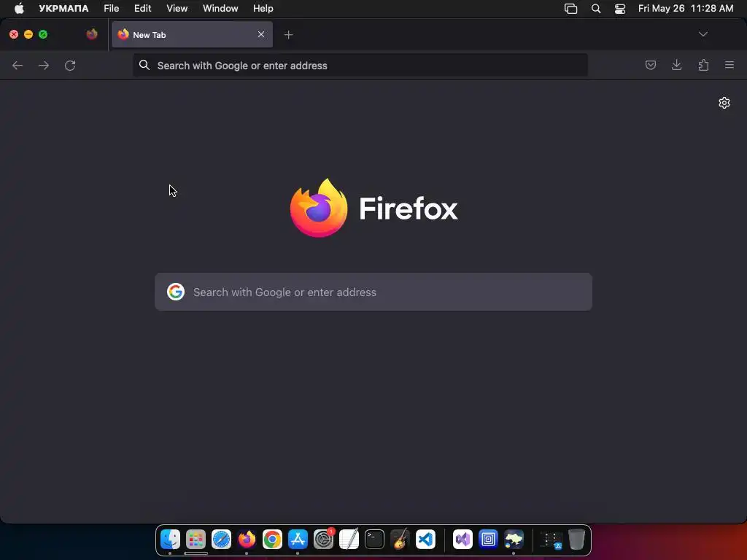Open the Firefox hamburger application menu
747x560 pixels.
coord(729,65)
